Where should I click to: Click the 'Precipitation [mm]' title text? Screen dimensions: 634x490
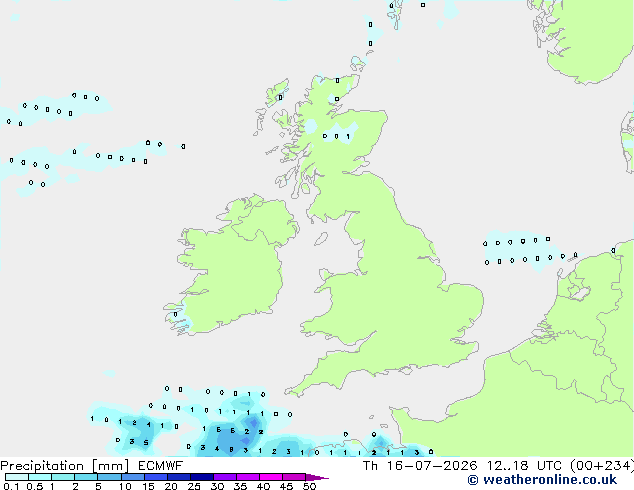tap(65, 466)
